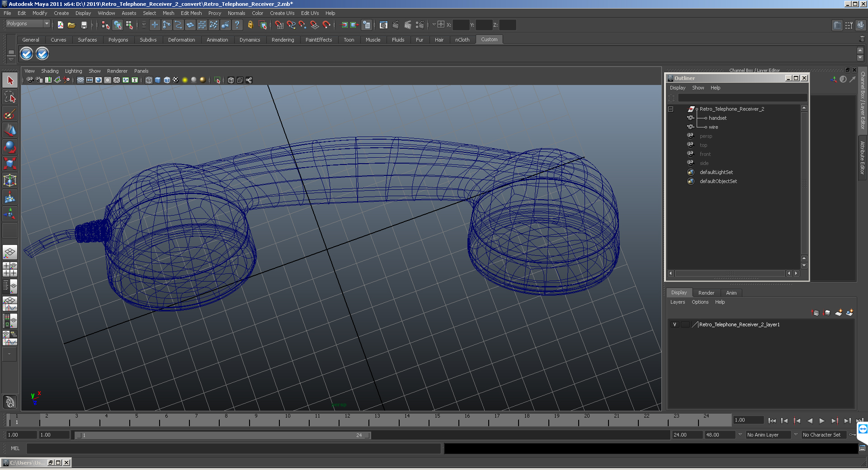Screen dimensions: 868x470
Task: Click the IPR render icon
Action: (x=408, y=25)
